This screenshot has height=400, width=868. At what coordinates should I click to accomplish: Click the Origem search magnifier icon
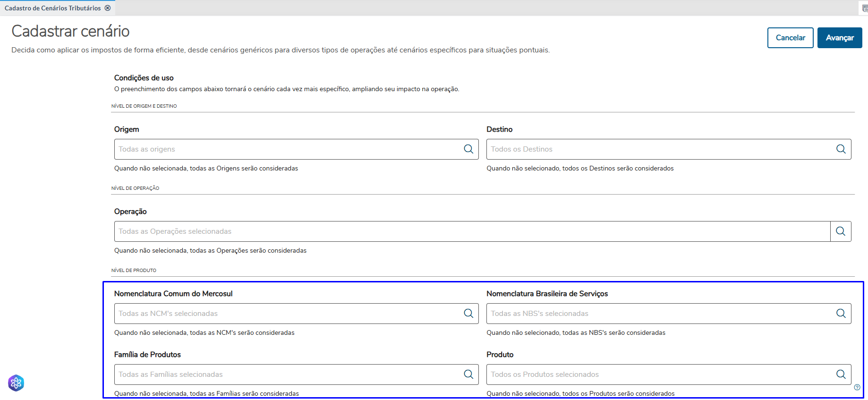pyautogui.click(x=468, y=149)
